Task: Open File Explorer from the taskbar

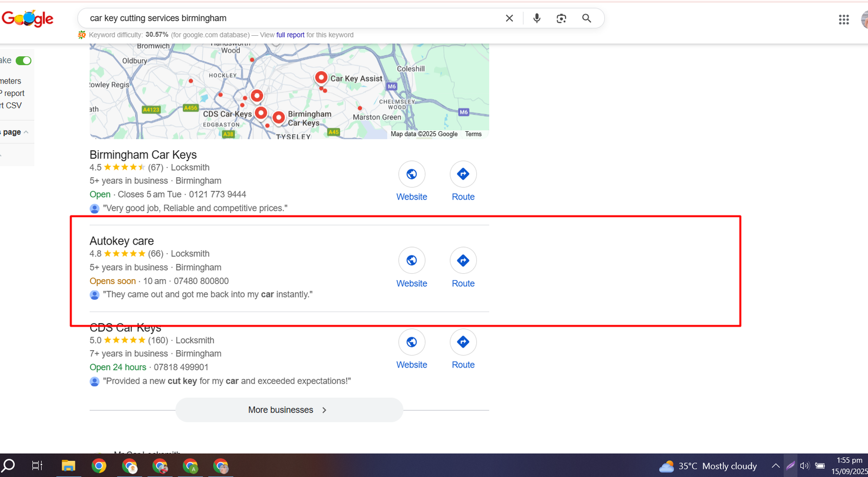Action: [x=68, y=466]
